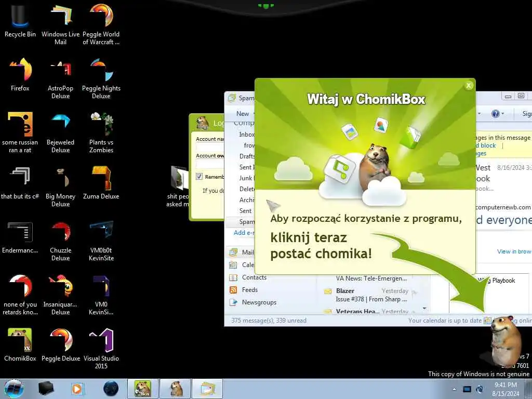Click the Account name field in login
The width and height of the screenshot is (532, 399).
tap(210, 147)
